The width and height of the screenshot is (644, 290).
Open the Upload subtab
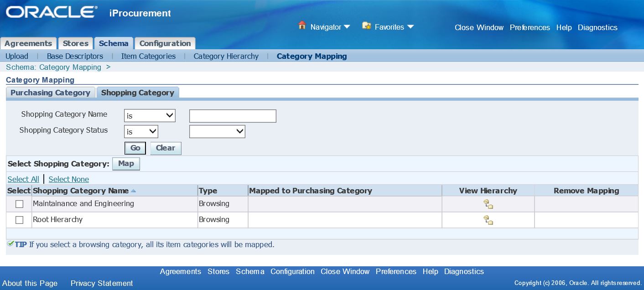click(x=17, y=56)
